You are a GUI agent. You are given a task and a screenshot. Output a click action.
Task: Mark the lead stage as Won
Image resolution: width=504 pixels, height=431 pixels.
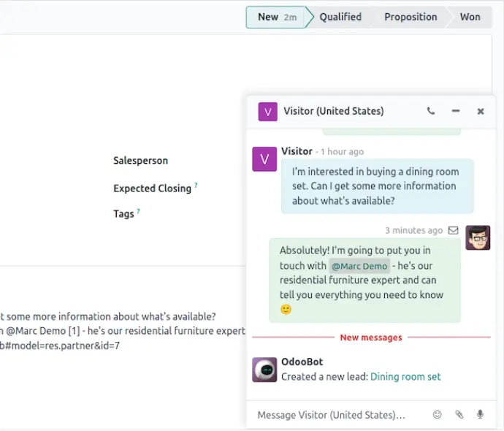point(470,17)
